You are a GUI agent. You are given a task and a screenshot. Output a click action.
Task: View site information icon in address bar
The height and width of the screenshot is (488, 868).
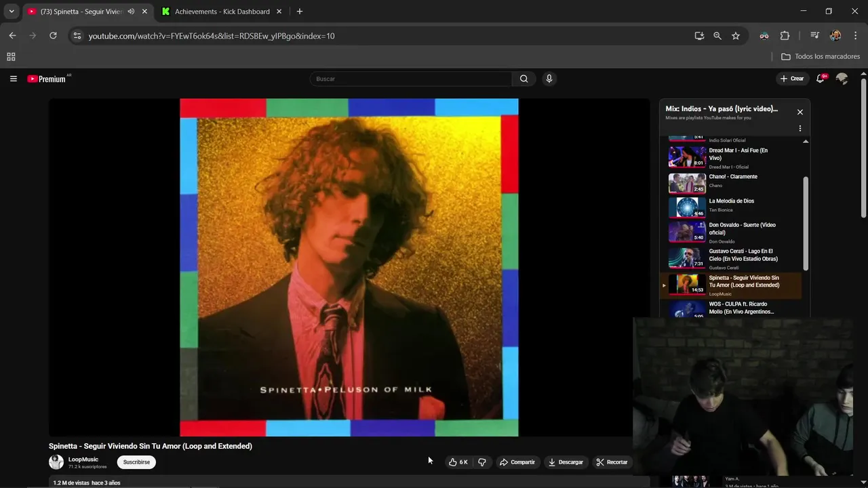(77, 36)
